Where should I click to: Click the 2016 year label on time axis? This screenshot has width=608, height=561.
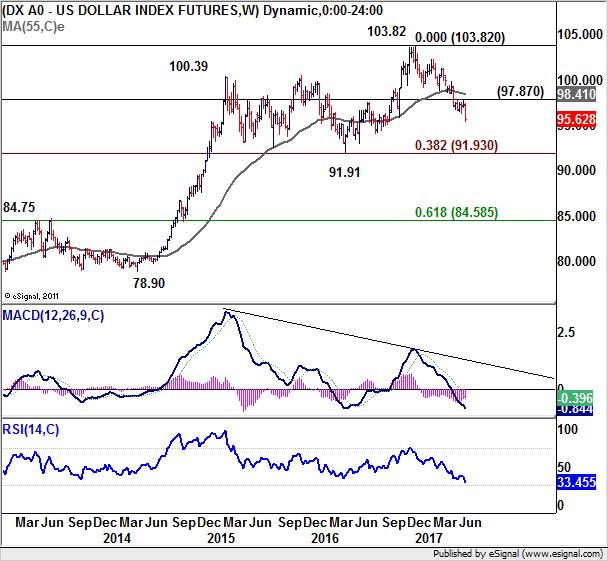coord(325,538)
